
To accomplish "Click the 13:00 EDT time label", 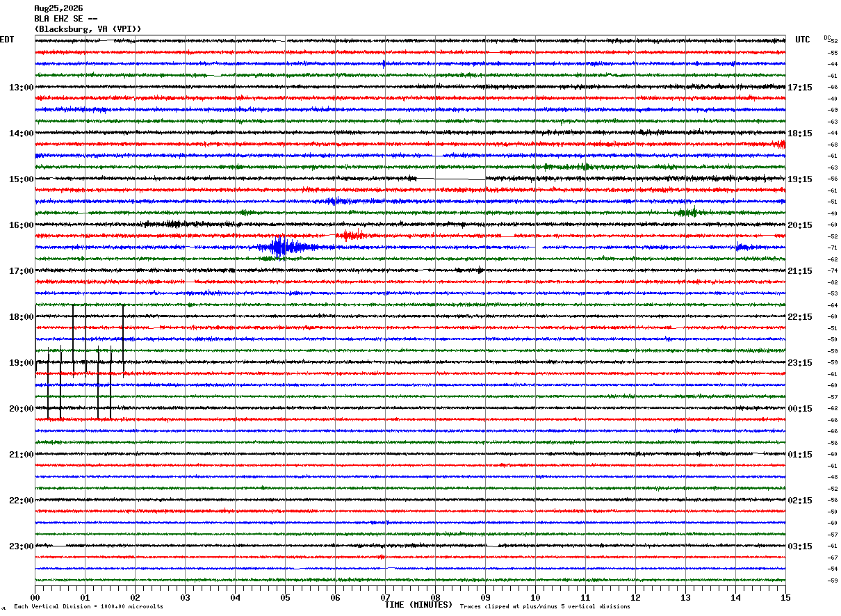I will [x=21, y=88].
